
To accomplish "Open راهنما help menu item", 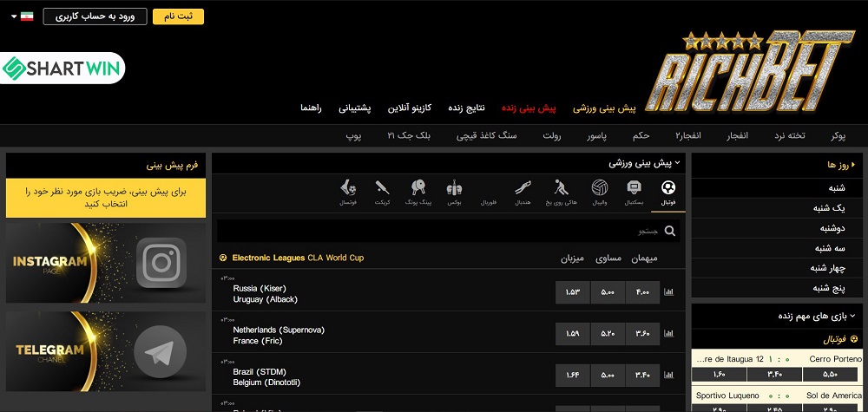I will pyautogui.click(x=311, y=108).
